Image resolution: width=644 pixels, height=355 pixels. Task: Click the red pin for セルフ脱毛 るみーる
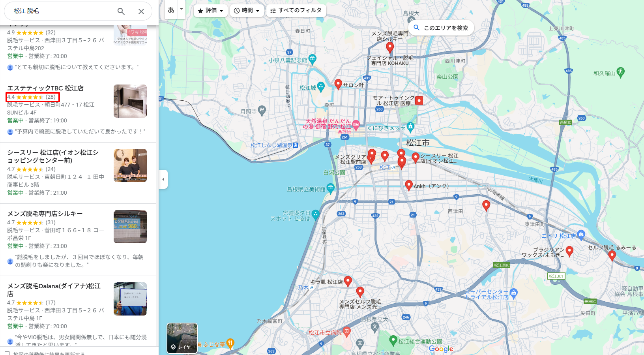coord(612,255)
